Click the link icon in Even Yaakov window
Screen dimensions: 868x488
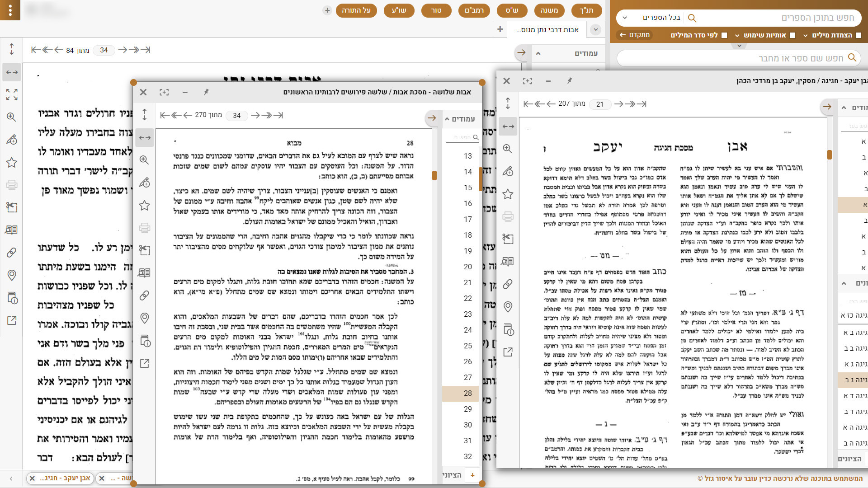[x=508, y=284]
